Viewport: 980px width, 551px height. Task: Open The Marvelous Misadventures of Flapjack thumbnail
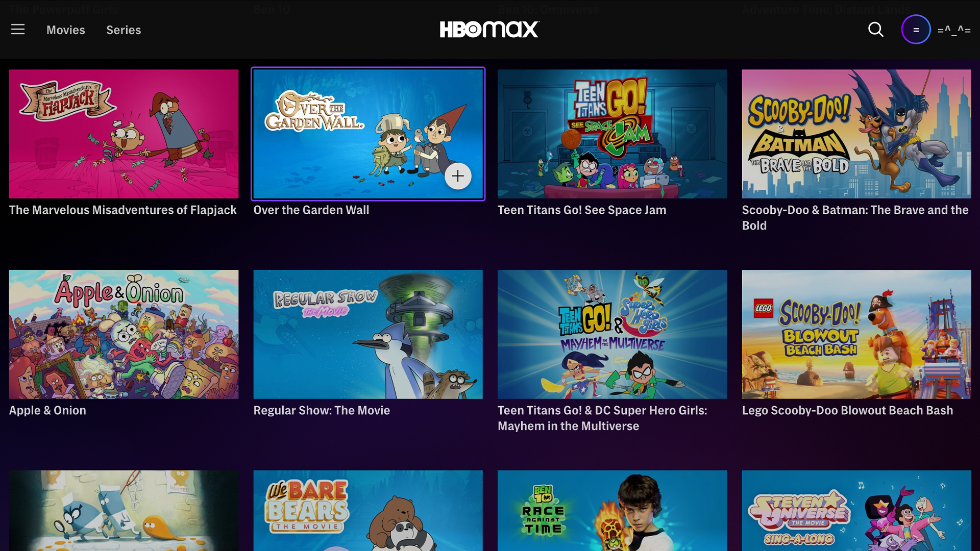tap(124, 134)
